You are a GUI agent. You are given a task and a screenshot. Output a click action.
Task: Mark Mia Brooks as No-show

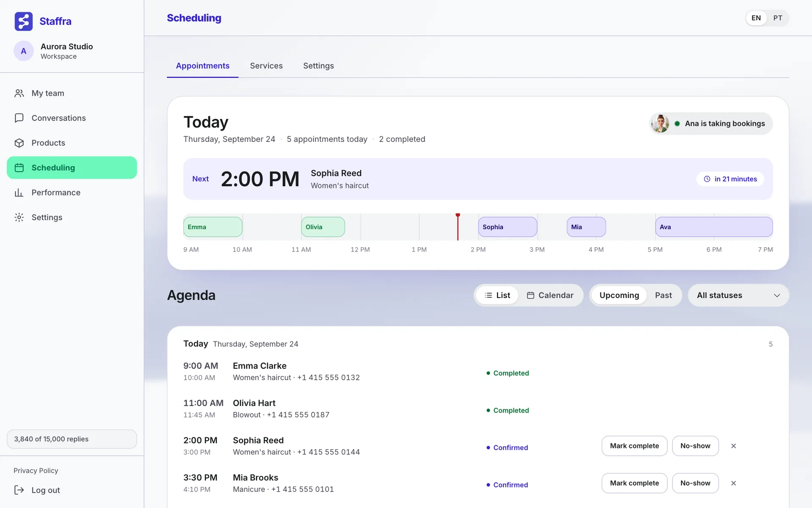[695, 483]
